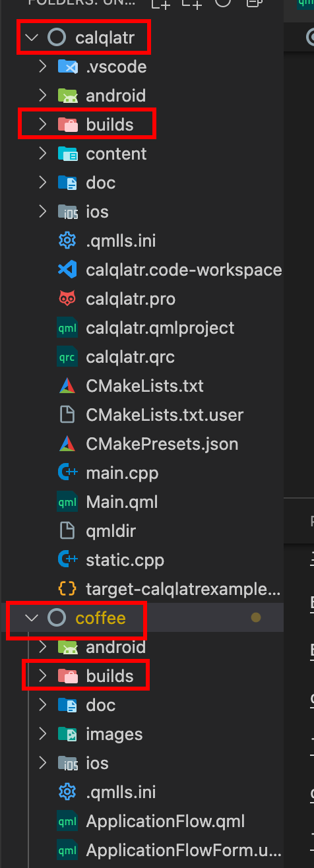Expand the content folder chevron
This screenshot has height=868, width=314.
click(43, 154)
